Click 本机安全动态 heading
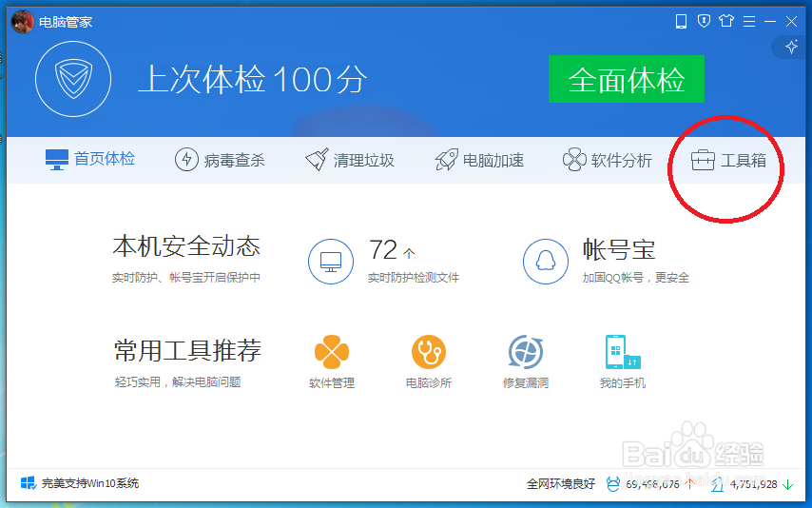The image size is (812, 508). tap(186, 246)
